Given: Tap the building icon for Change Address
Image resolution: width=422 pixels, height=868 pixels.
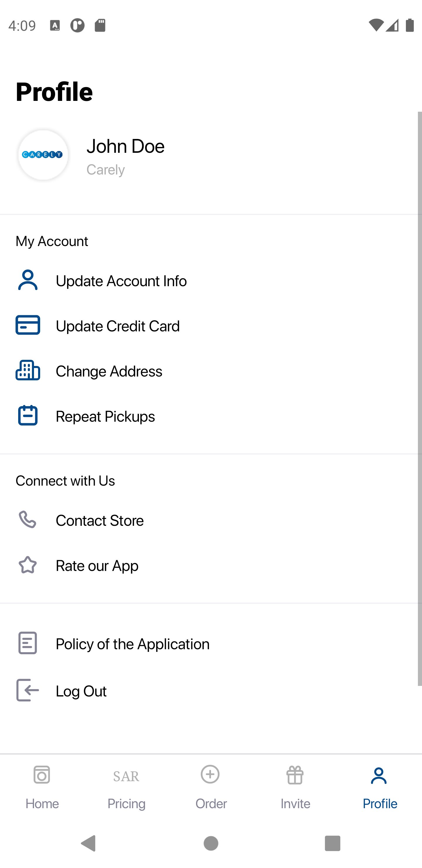Looking at the screenshot, I should click(28, 370).
